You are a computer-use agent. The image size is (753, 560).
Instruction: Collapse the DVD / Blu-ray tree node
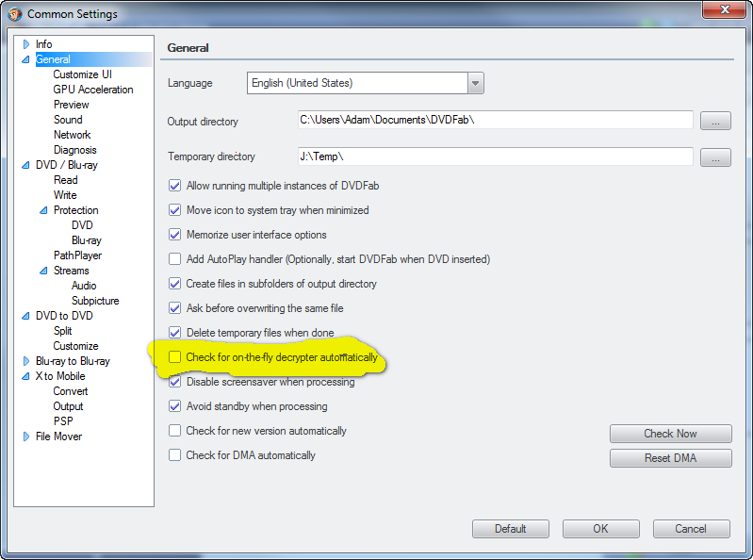pyautogui.click(x=26, y=165)
